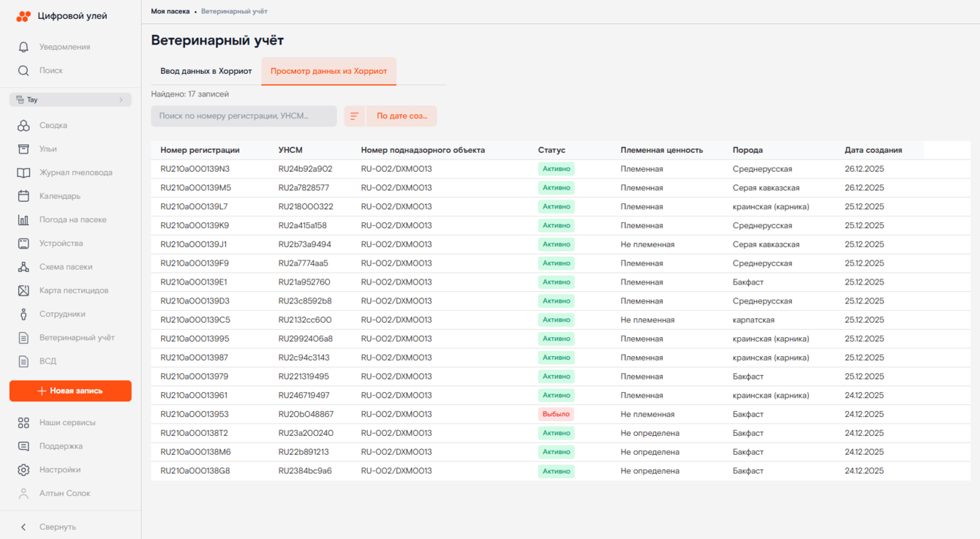Go to Ульи via its sidebar icon
The image size is (980, 539).
(x=23, y=149)
